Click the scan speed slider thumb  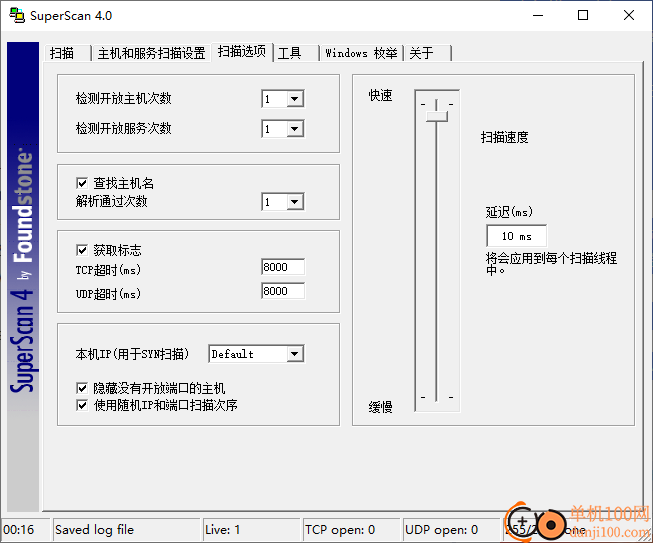[436, 116]
